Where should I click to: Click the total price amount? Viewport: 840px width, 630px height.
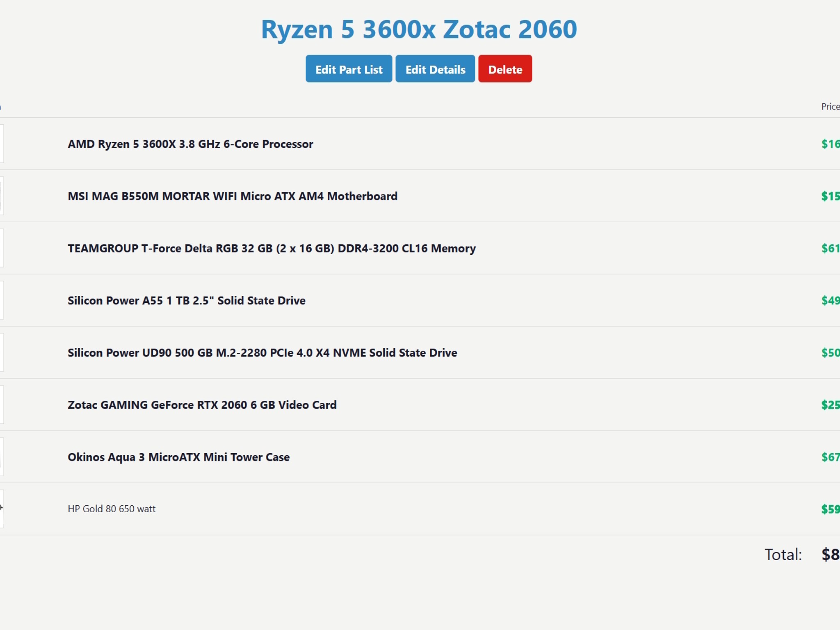pyautogui.click(x=831, y=555)
